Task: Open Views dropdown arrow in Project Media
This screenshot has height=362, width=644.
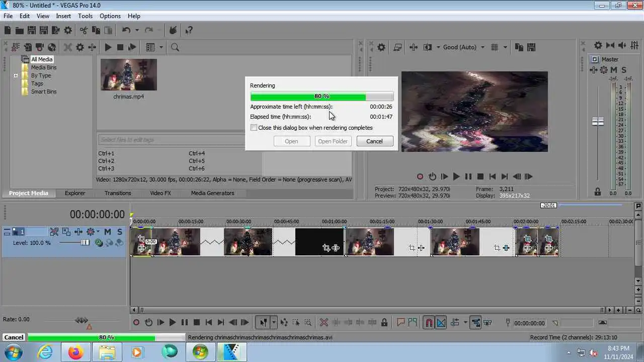Action: (161, 47)
